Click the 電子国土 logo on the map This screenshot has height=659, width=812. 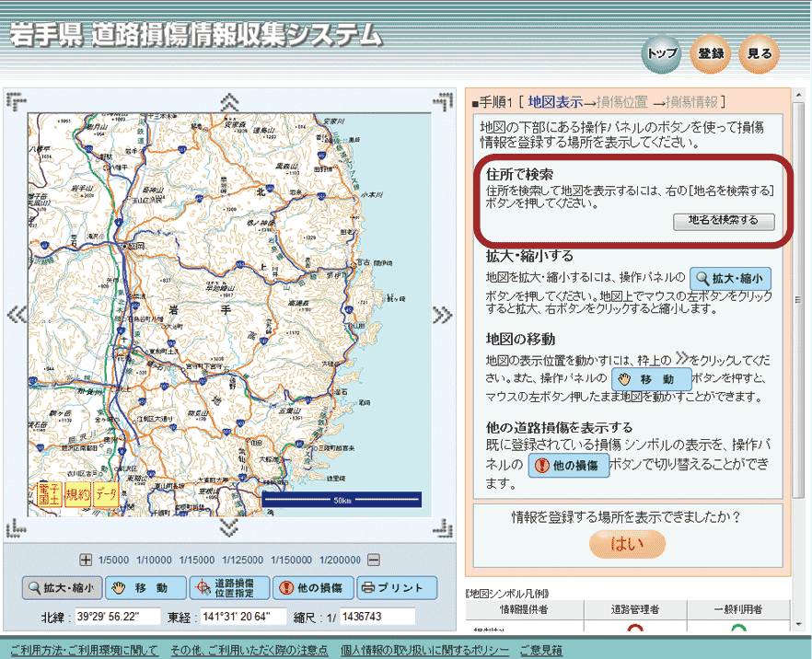point(50,494)
